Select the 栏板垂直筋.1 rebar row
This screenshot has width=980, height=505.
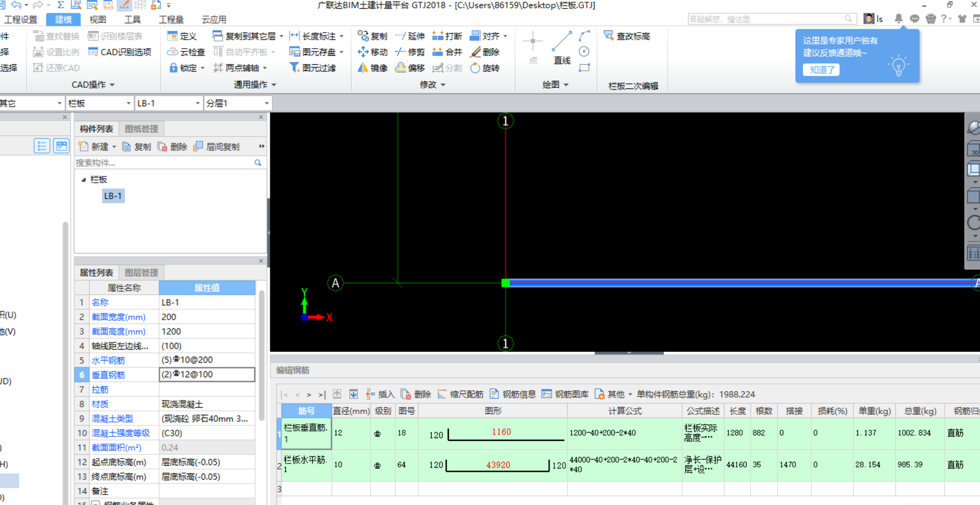pyautogui.click(x=306, y=433)
